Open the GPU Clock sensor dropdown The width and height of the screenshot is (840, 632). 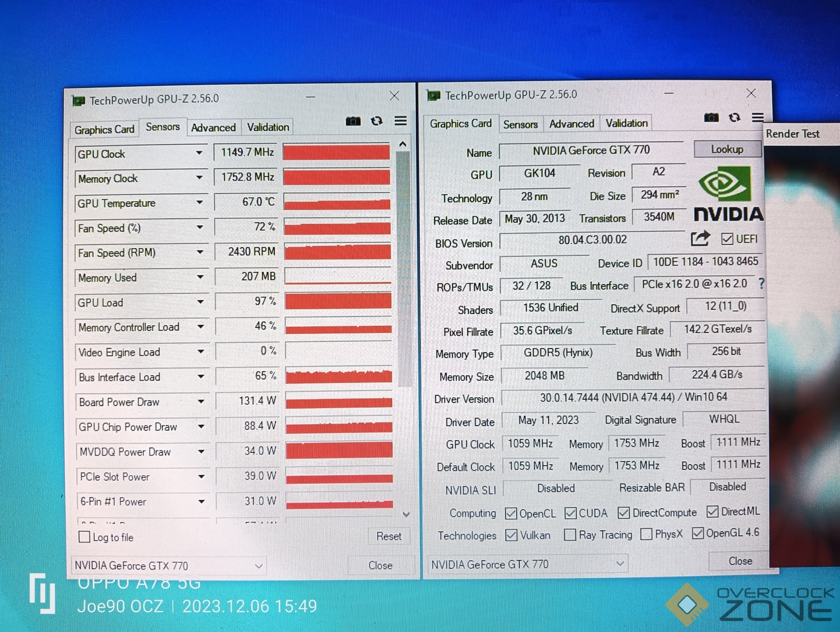199,153
